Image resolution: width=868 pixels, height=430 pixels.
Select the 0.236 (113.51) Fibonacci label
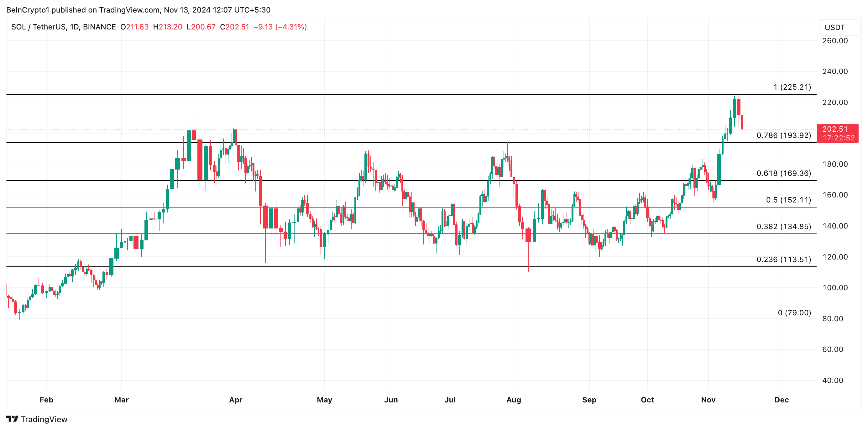(783, 260)
